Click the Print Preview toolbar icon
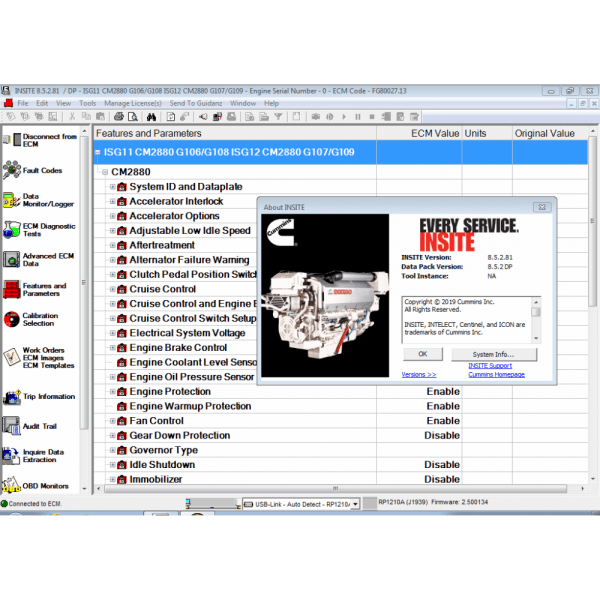 point(133,117)
